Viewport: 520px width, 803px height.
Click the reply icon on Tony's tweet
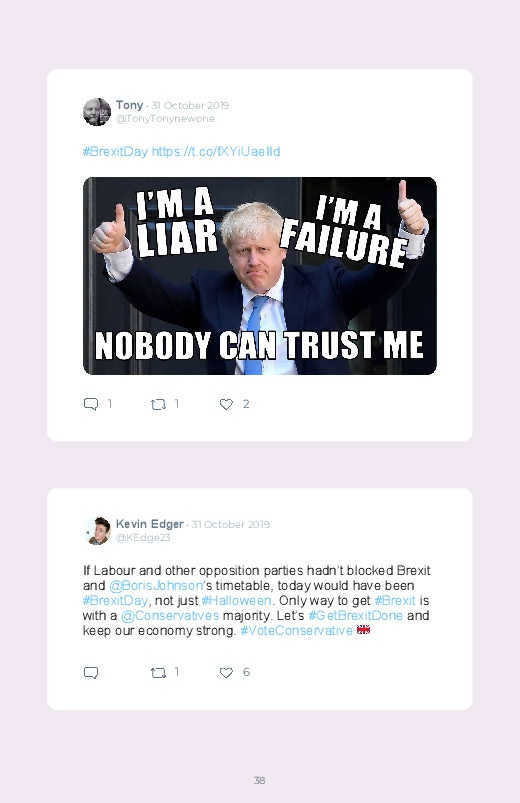91,404
